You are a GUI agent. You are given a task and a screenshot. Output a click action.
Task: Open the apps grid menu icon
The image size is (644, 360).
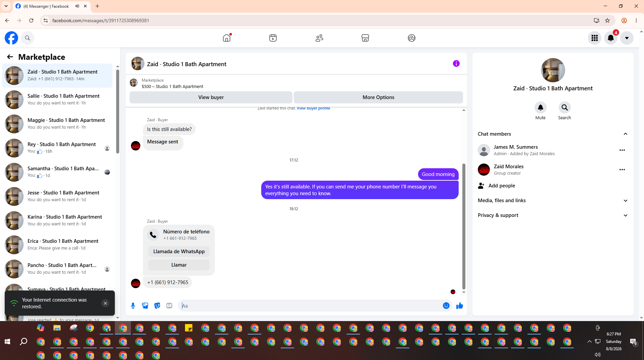595,38
